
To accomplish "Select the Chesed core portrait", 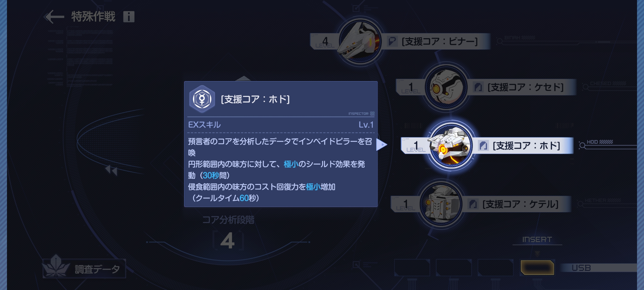I will [446, 87].
